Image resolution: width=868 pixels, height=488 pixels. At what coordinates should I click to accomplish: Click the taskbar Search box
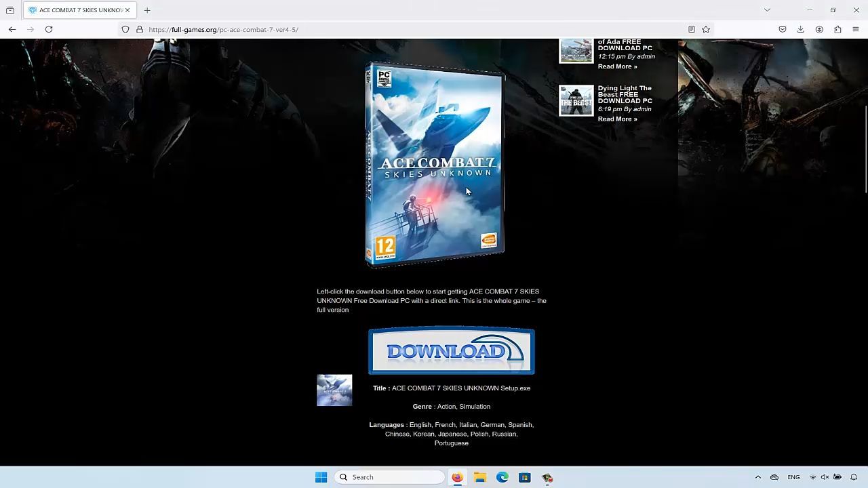click(391, 477)
